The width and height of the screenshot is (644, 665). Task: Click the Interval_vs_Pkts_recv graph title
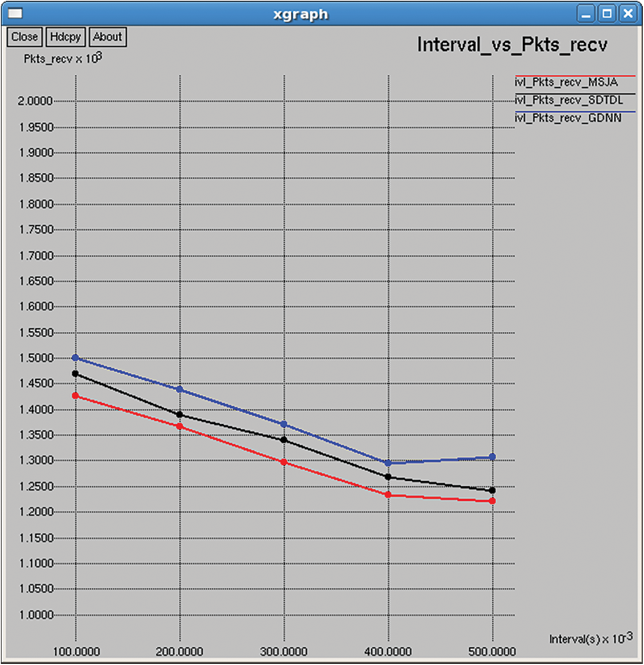512,45
